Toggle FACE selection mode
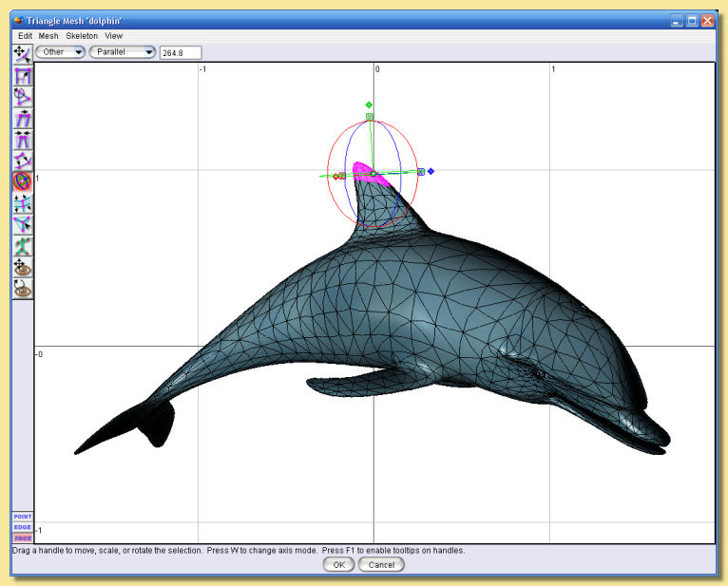 click(x=23, y=538)
